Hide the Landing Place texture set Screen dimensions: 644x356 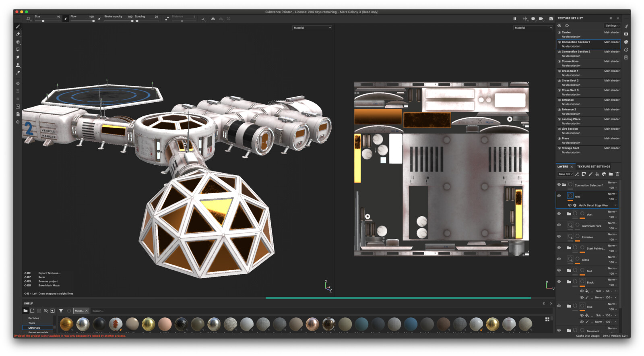(x=559, y=119)
